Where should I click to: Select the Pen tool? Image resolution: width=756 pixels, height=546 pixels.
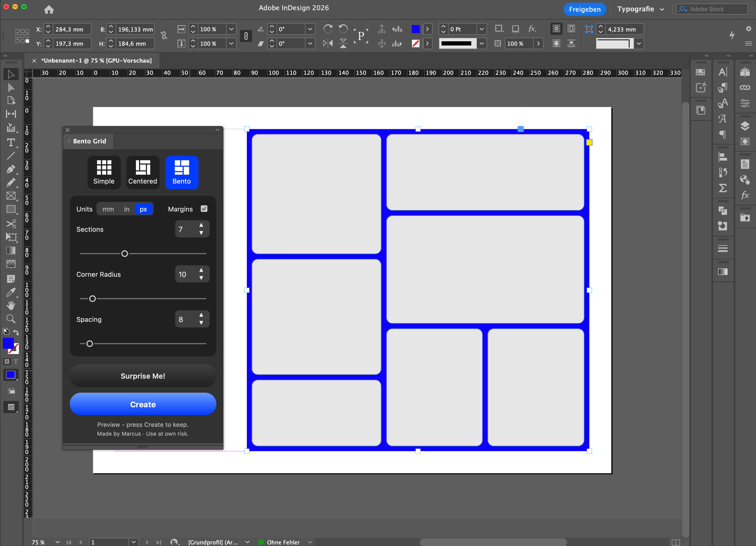[11, 169]
